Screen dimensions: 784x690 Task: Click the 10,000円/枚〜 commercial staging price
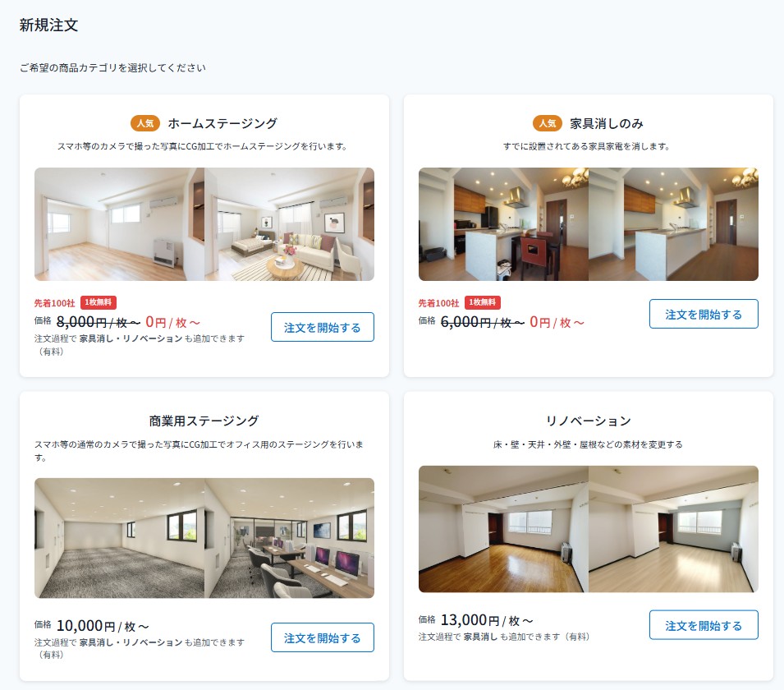pos(103,626)
